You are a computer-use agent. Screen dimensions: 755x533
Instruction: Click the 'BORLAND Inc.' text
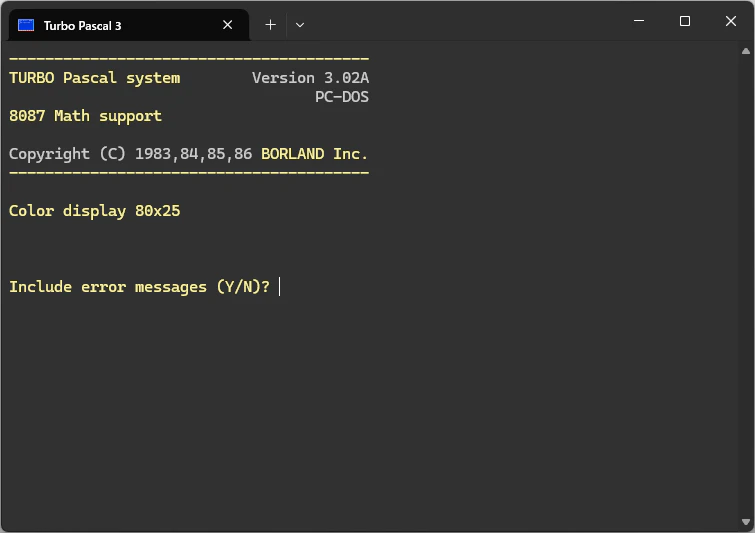point(314,154)
